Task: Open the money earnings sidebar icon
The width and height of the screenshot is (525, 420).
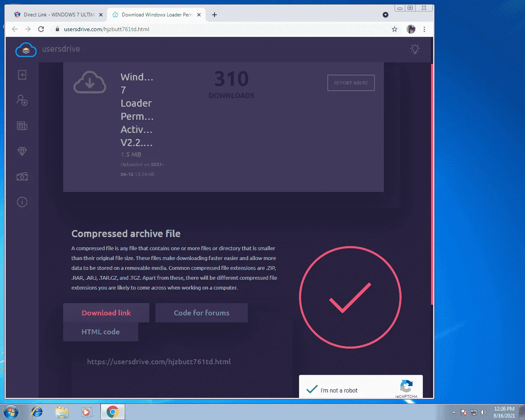Action: (22, 176)
